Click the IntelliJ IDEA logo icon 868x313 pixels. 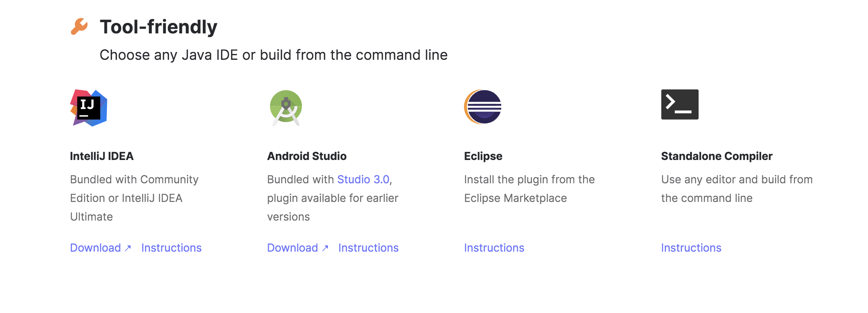click(x=89, y=108)
